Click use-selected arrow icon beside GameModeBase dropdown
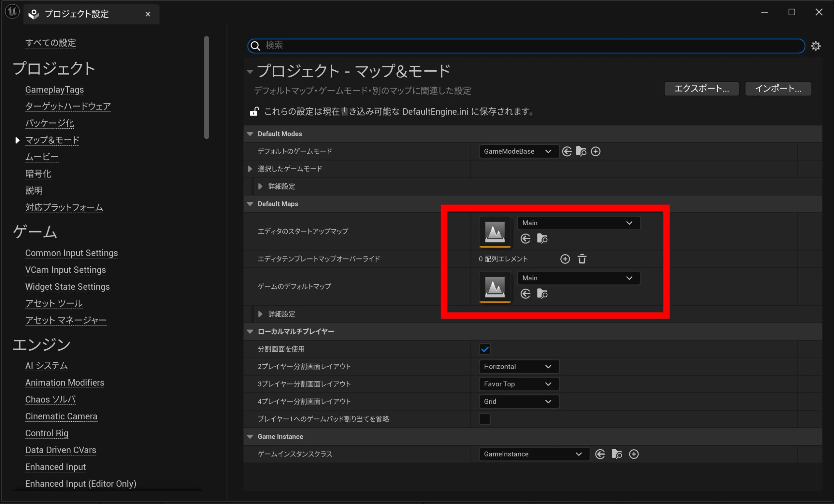Viewport: 834px width, 504px height. [567, 151]
